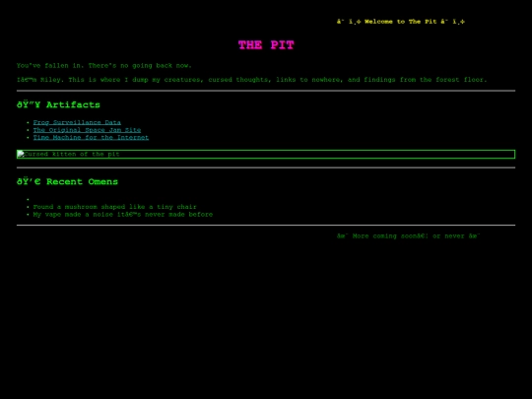This screenshot has height=399, width=532.
Task: Select the Recent Omens section heading
Action: tap(67, 182)
